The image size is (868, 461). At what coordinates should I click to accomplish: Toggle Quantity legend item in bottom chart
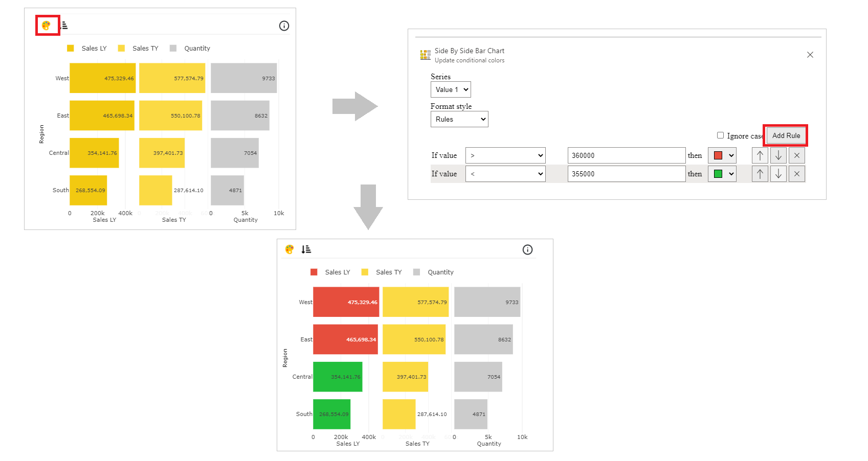point(433,272)
